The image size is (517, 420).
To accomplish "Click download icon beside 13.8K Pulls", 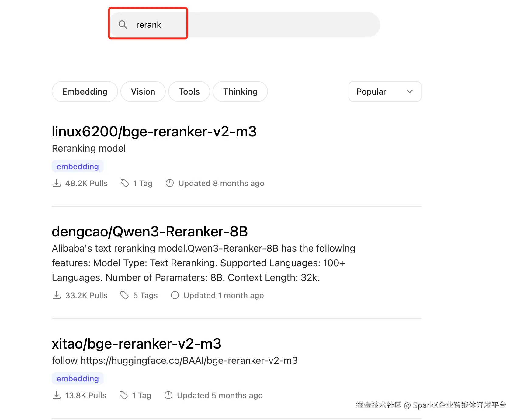I will click(57, 395).
